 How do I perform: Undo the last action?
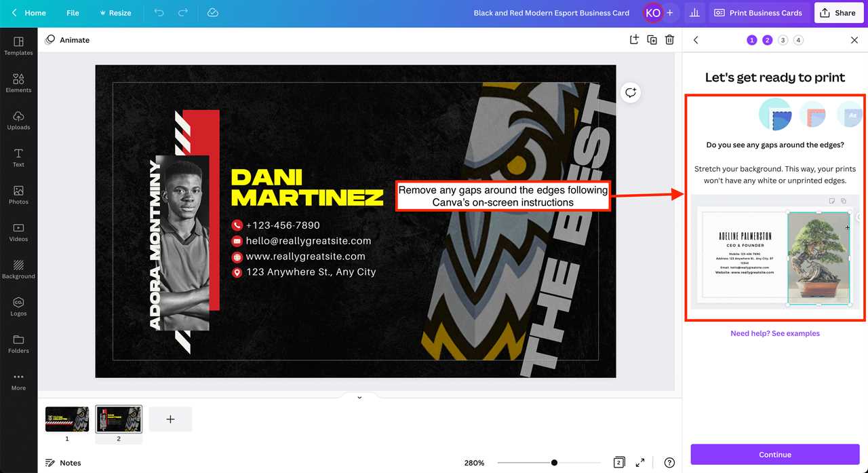(159, 12)
